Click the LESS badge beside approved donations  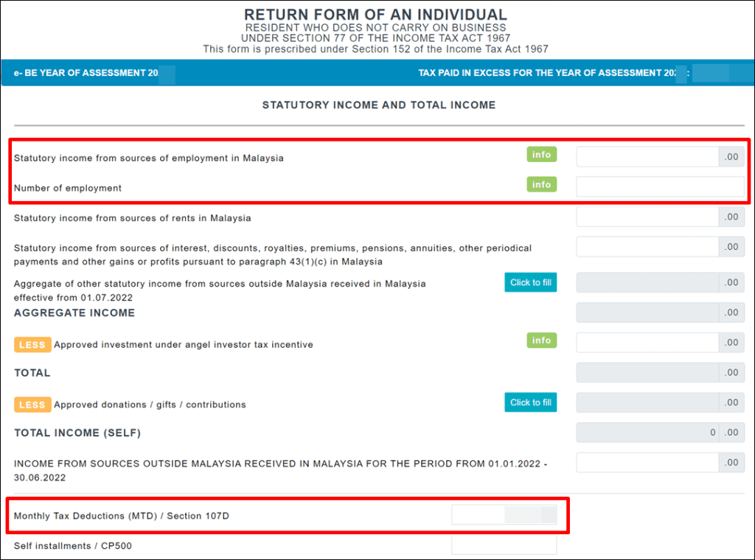[32, 405]
